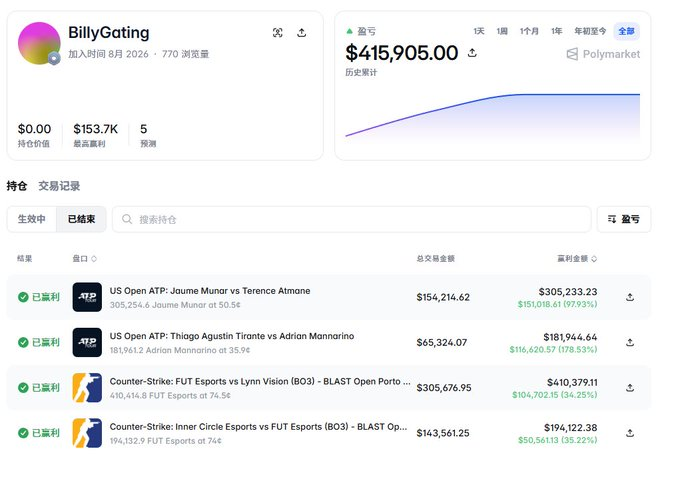Open US Open ATP: Jaume Munar vs Terence Atmane

coord(210,291)
